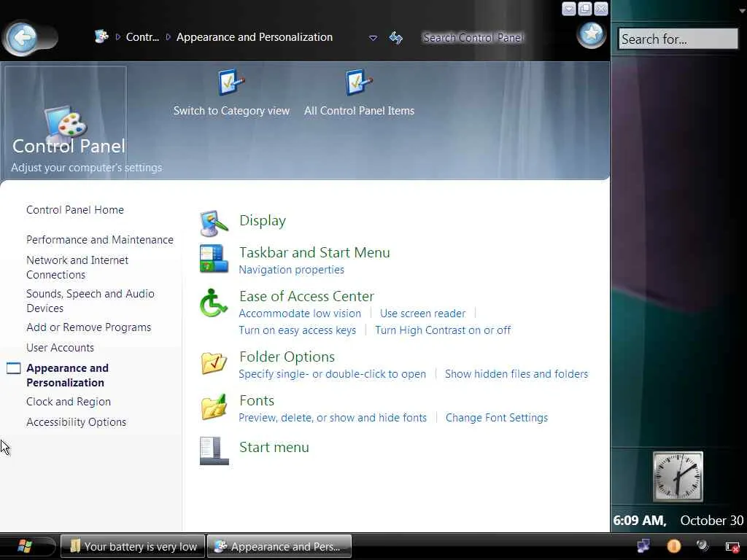Click the Start menu item icon
The image size is (747, 560).
214,451
